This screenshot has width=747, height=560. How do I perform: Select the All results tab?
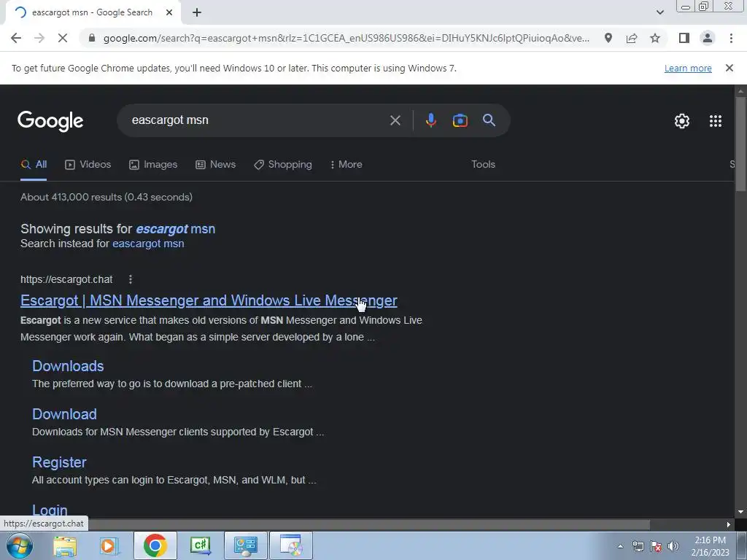(34, 164)
